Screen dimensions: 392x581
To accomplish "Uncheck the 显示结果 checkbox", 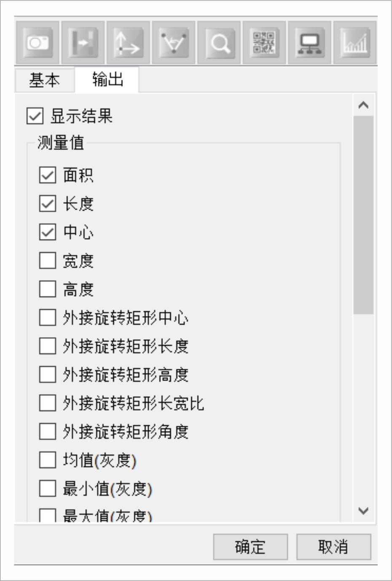I will (35, 116).
